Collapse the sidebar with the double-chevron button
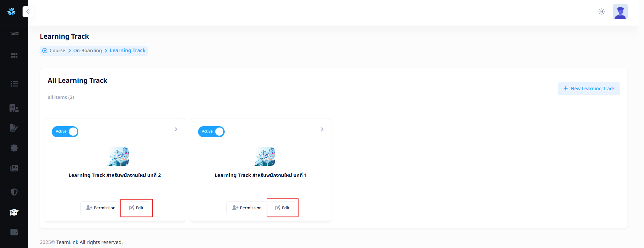The height and width of the screenshot is (248, 644). (28, 12)
